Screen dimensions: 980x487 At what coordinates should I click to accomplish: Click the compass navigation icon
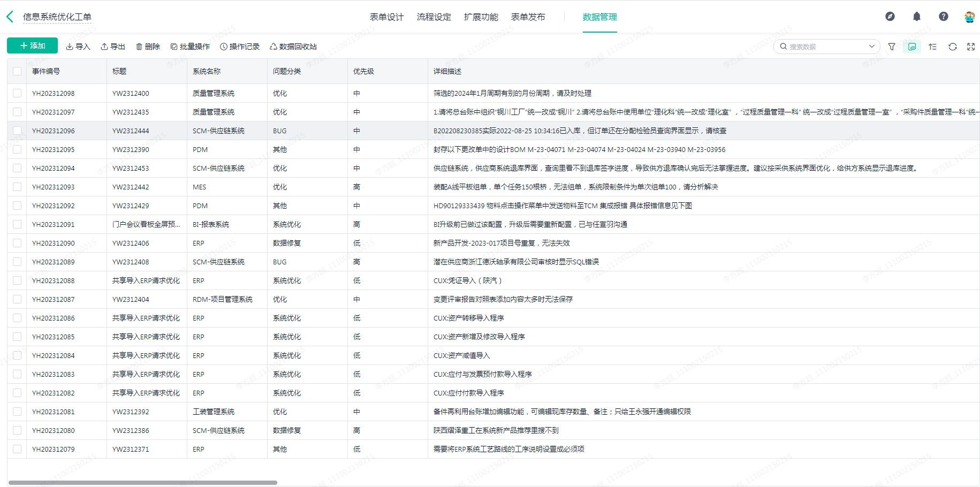[x=890, y=17]
